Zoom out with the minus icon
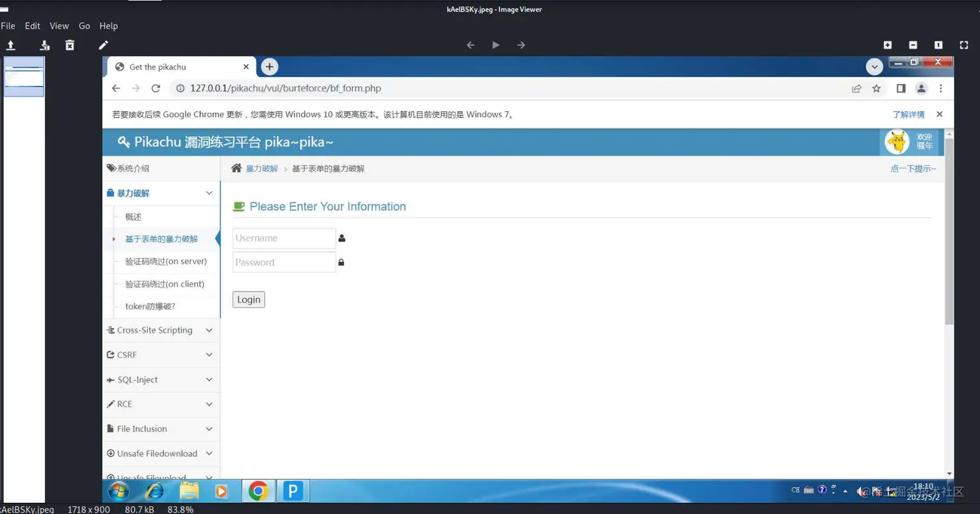The height and width of the screenshot is (514, 980). [913, 45]
